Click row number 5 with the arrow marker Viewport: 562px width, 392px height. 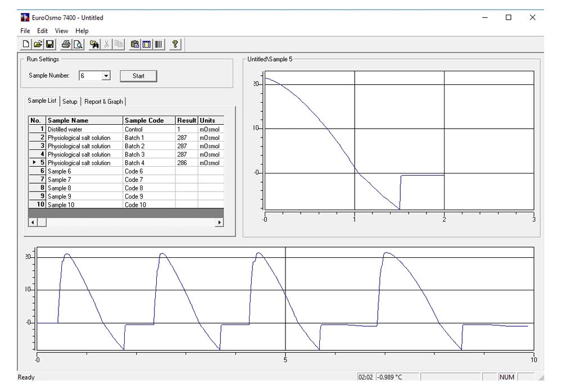point(37,163)
